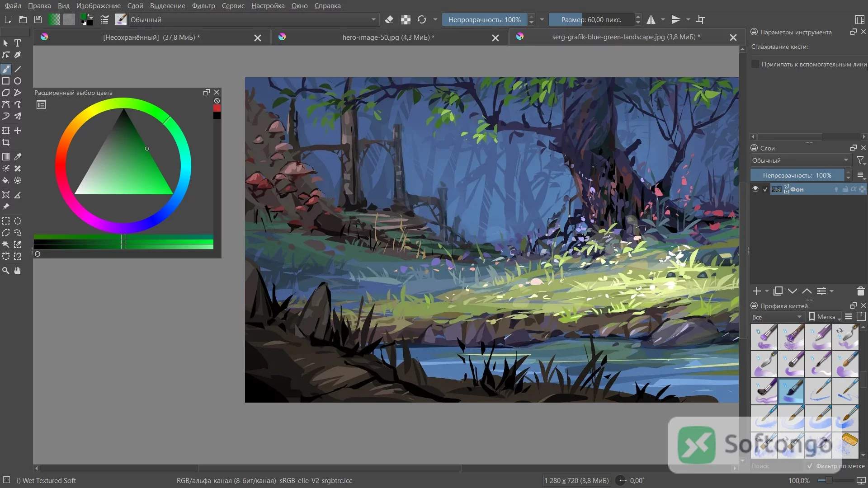The width and height of the screenshot is (868, 488).
Task: Expand the Все brush tag dropdown
Action: click(777, 317)
